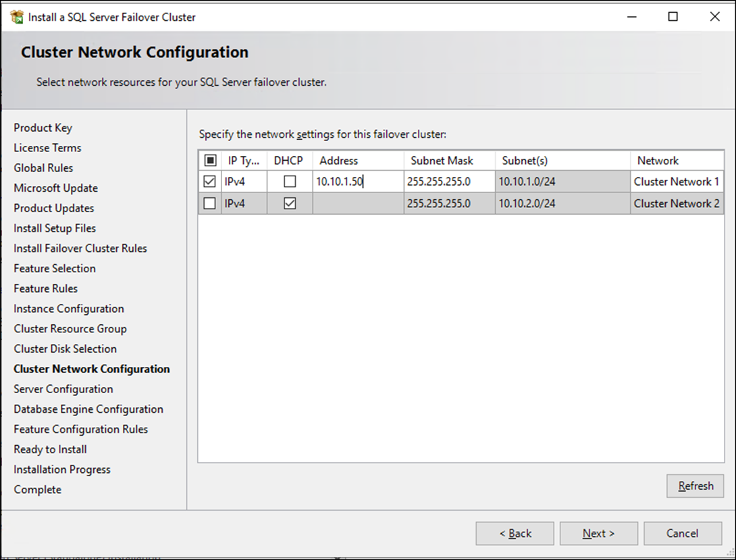Uncheck the Cluster Network 1 row checkbox
736x560 pixels.
[209, 181]
